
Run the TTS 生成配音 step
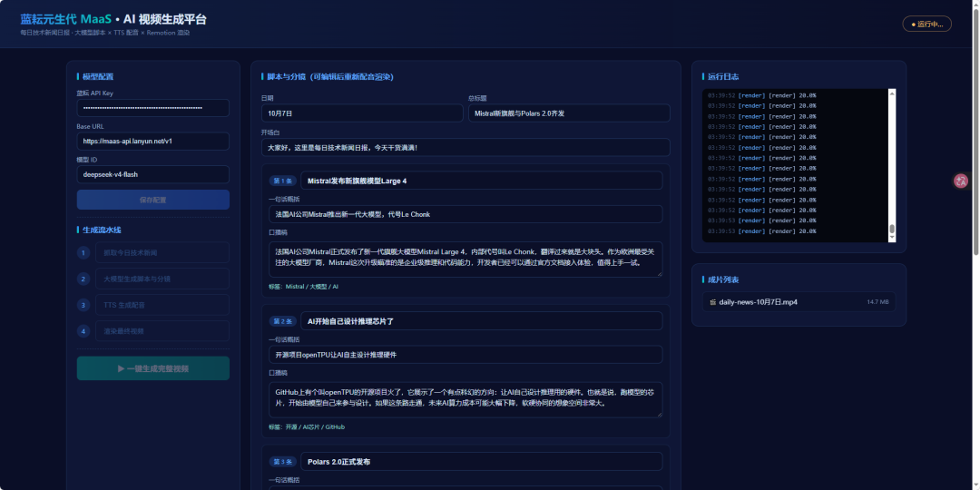162,305
